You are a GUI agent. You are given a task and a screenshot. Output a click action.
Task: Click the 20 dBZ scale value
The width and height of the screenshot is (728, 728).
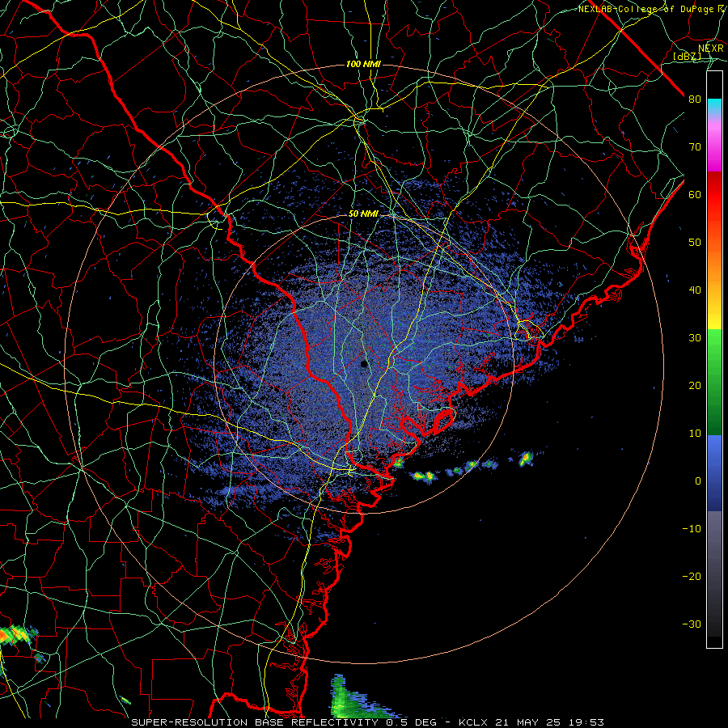click(x=695, y=386)
